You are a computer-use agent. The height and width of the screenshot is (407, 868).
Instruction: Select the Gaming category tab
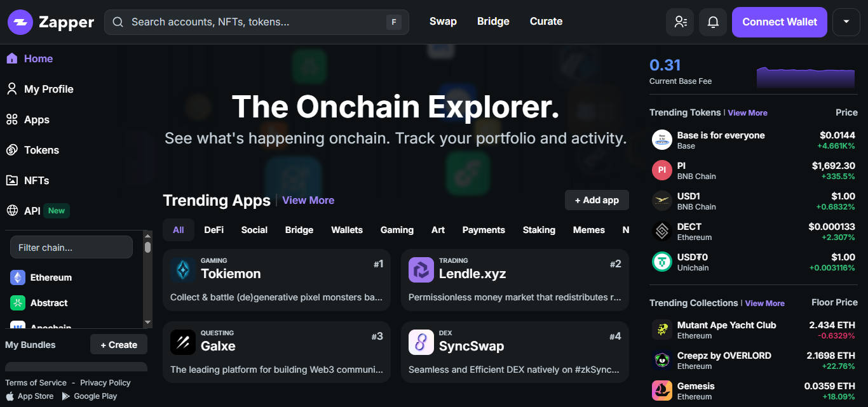(397, 230)
